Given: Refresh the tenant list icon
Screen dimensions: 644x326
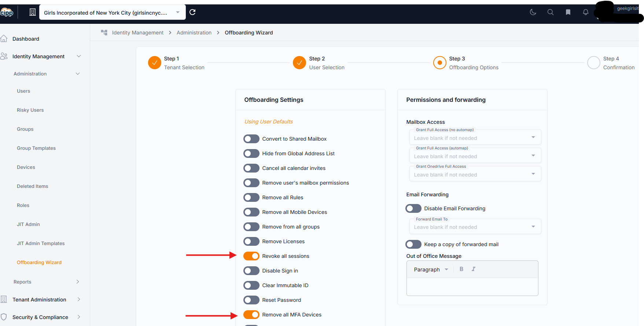Looking at the screenshot, I should point(192,12).
